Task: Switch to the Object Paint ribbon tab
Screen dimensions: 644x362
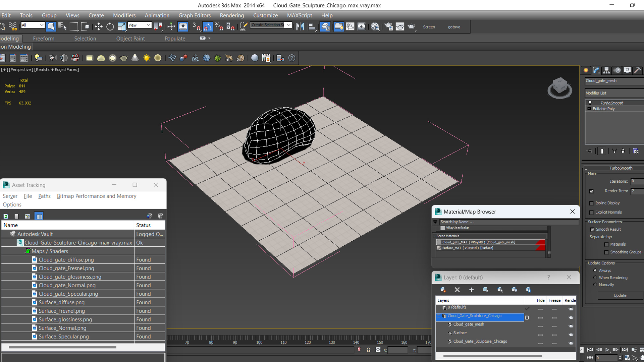Action: tap(130, 39)
